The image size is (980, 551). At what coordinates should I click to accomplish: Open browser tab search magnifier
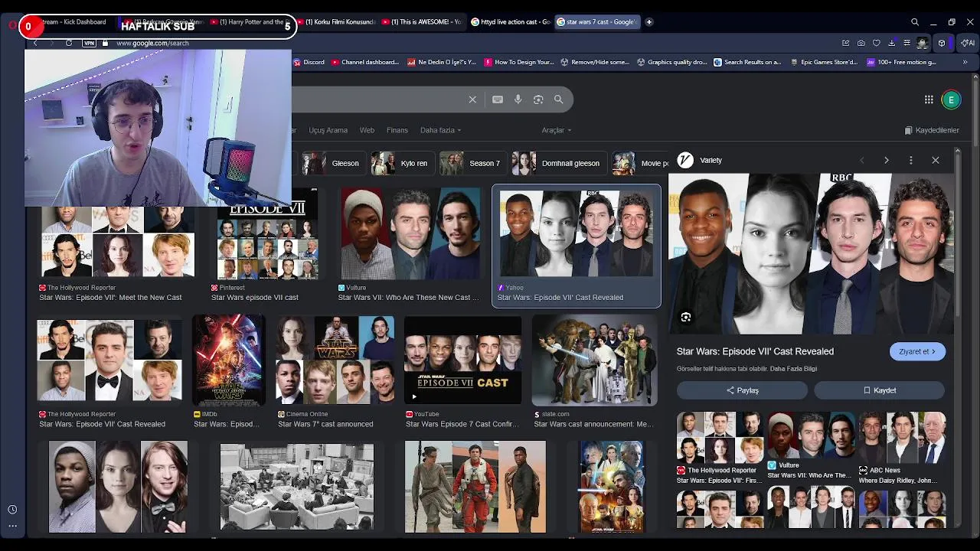click(915, 22)
